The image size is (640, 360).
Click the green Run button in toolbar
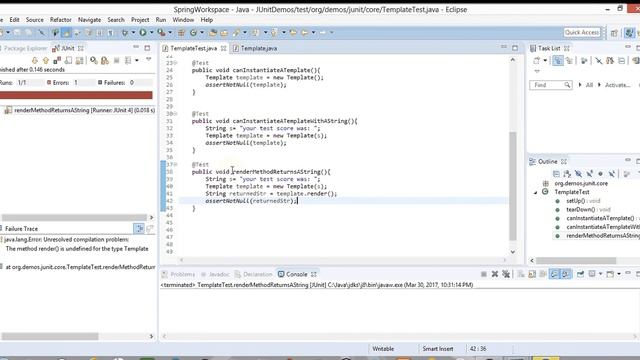pyautogui.click(x=143, y=32)
